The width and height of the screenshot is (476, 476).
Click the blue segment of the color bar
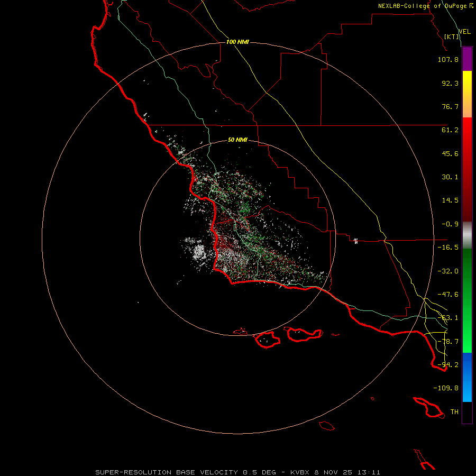[x=467, y=377]
